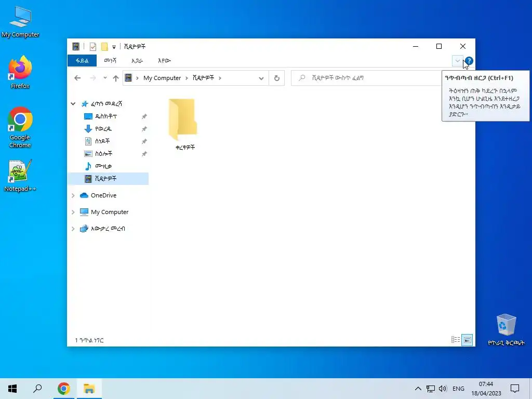Select ፈጣን መዳረሻ in navigation pane

106,104
